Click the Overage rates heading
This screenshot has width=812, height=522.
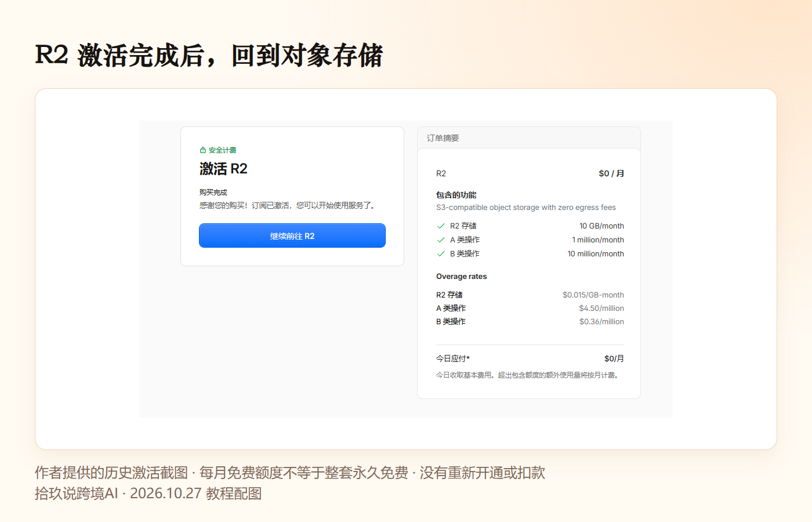coord(462,277)
